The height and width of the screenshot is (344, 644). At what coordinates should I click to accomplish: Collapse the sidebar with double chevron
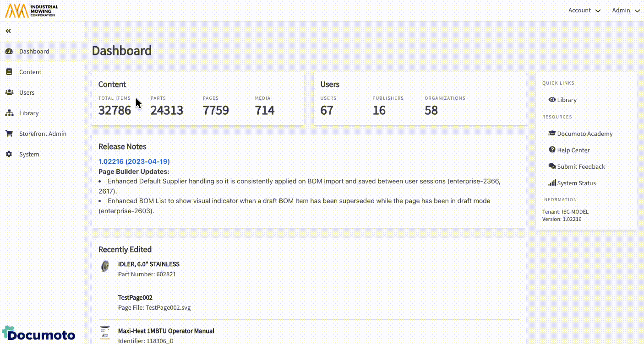tap(8, 31)
